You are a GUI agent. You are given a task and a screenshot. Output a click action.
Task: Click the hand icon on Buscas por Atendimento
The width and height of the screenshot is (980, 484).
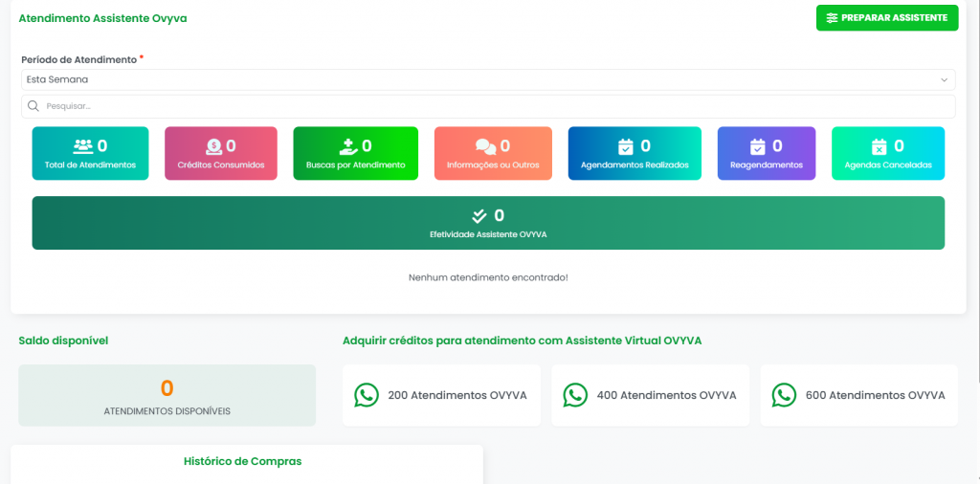[347, 146]
